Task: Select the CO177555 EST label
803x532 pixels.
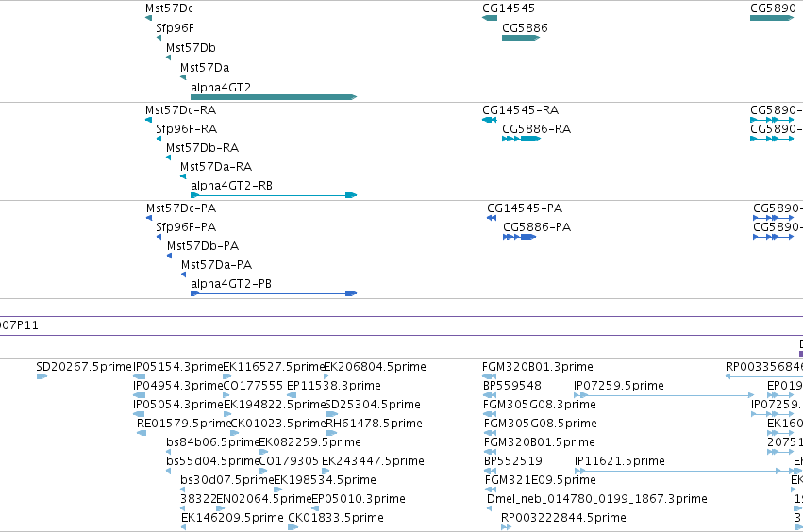Action: (253, 386)
